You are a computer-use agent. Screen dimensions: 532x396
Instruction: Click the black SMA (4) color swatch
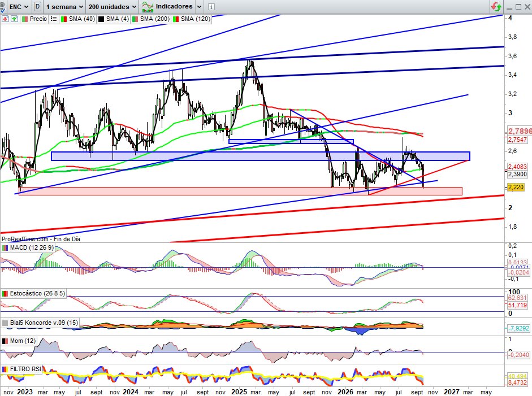coord(101,19)
